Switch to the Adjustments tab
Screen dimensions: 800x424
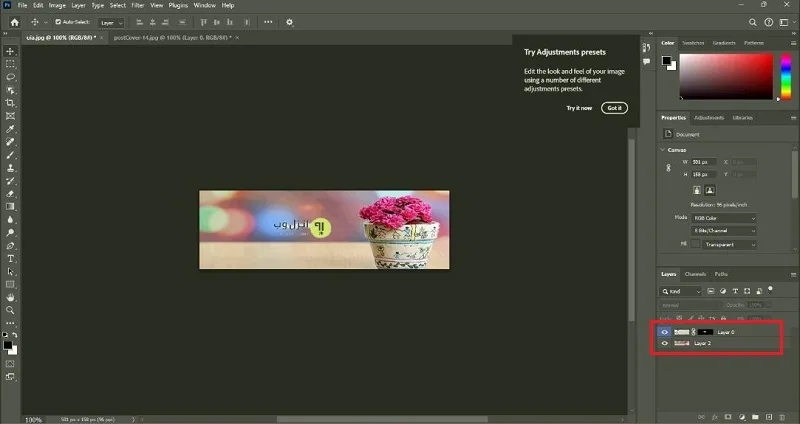[709, 118]
